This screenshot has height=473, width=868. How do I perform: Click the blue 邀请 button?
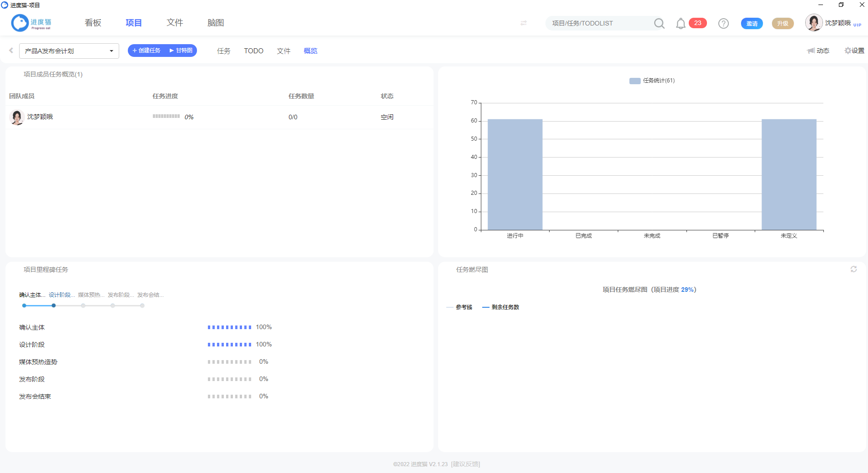(752, 23)
